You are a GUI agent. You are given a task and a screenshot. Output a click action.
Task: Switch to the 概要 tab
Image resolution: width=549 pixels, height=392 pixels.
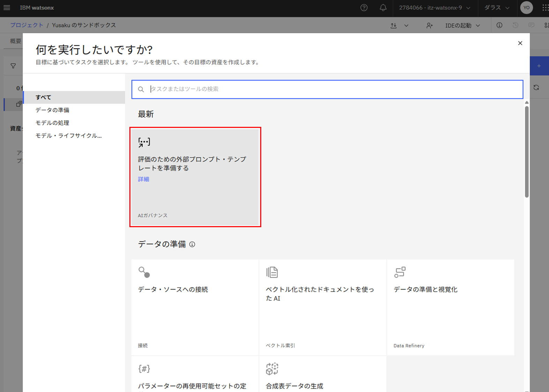coord(15,41)
